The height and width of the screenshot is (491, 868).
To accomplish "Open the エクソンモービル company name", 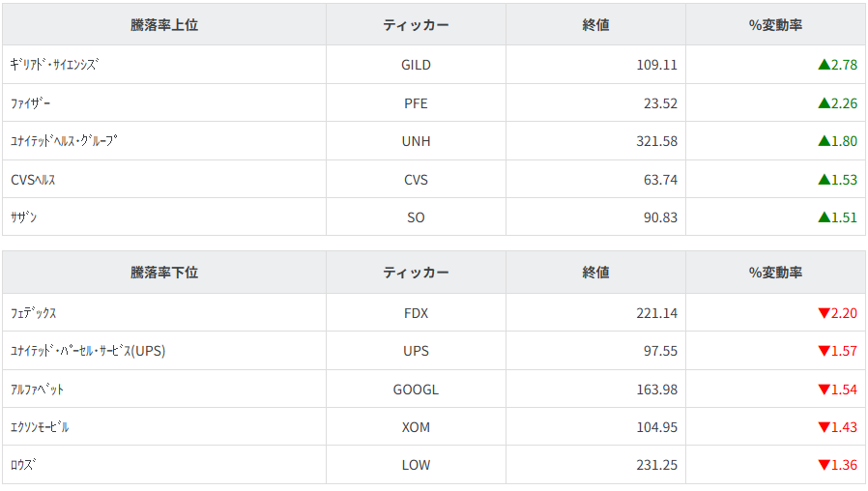I will (40, 427).
